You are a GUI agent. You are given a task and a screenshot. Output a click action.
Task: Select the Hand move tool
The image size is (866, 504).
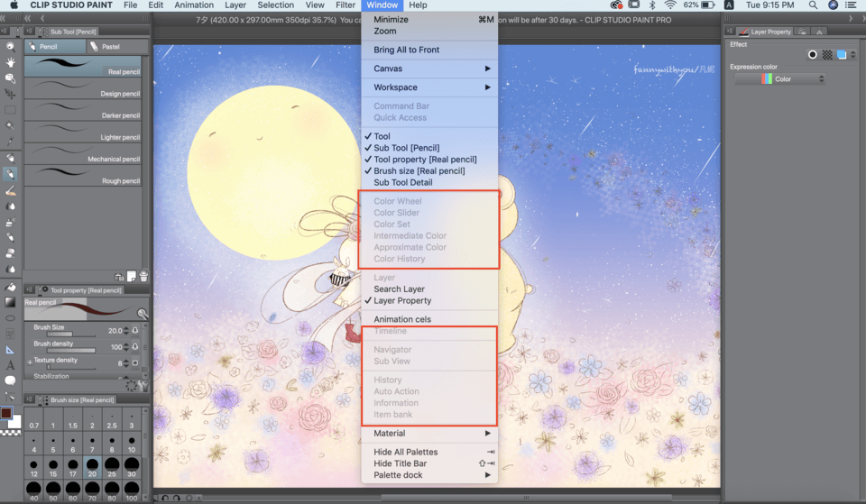click(10, 62)
